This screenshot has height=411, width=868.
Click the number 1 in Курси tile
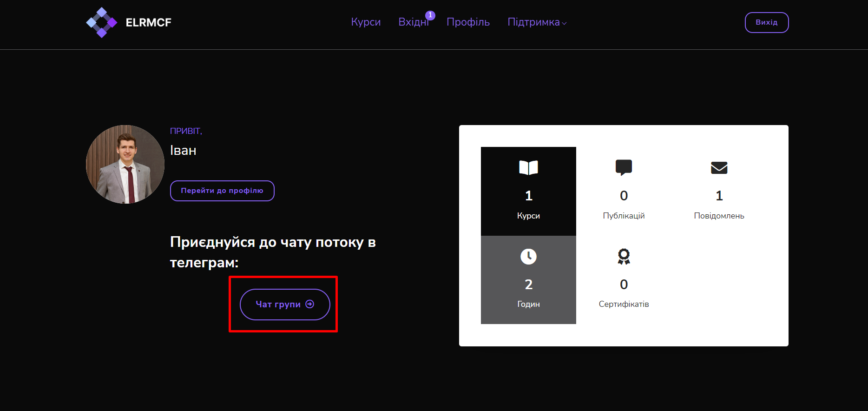coord(528,196)
